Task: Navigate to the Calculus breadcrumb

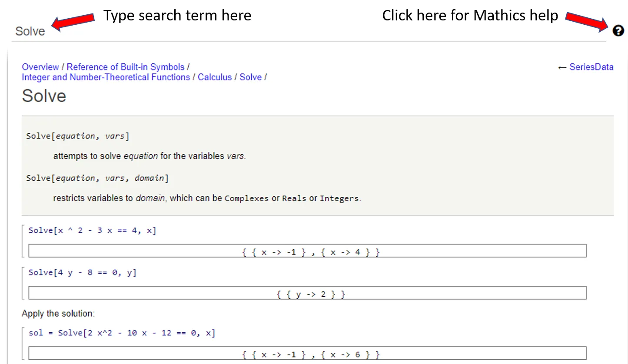Action: 215,77
